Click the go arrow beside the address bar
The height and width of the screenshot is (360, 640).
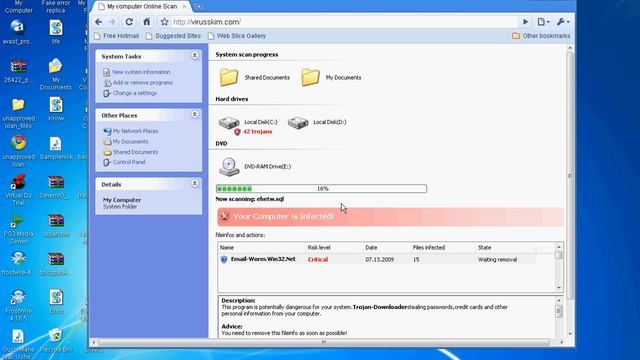pyautogui.click(x=525, y=22)
